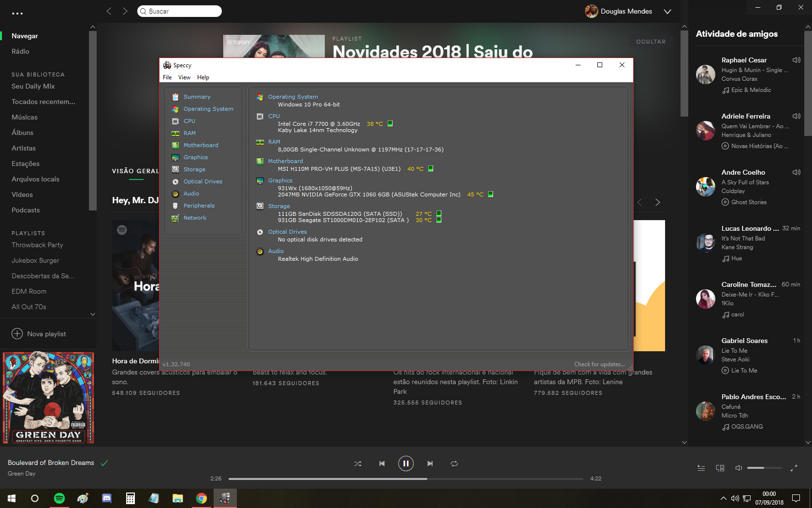Image resolution: width=812 pixels, height=508 pixels.
Task: Play Raphael Cesar's track via speaker icon
Action: pyautogui.click(x=797, y=60)
